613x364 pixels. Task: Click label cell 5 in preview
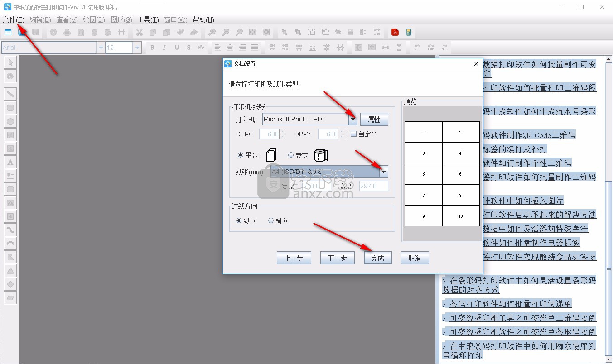click(424, 174)
